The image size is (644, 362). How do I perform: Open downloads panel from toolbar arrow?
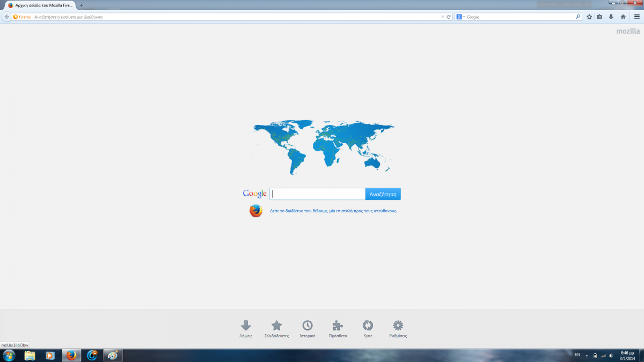(x=611, y=17)
